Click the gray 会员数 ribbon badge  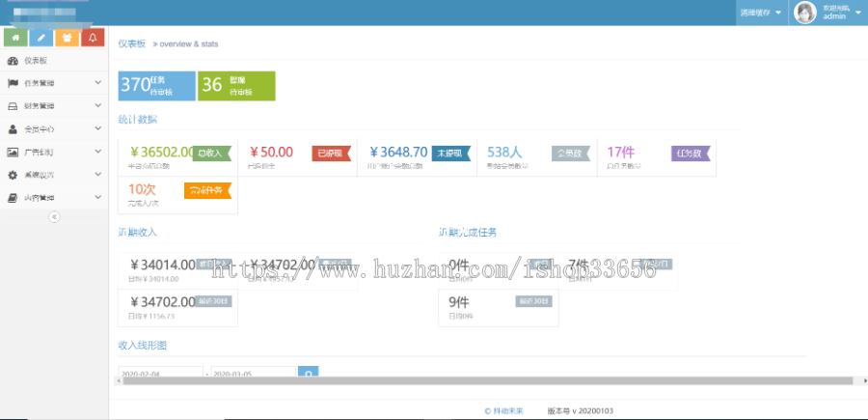point(571,154)
